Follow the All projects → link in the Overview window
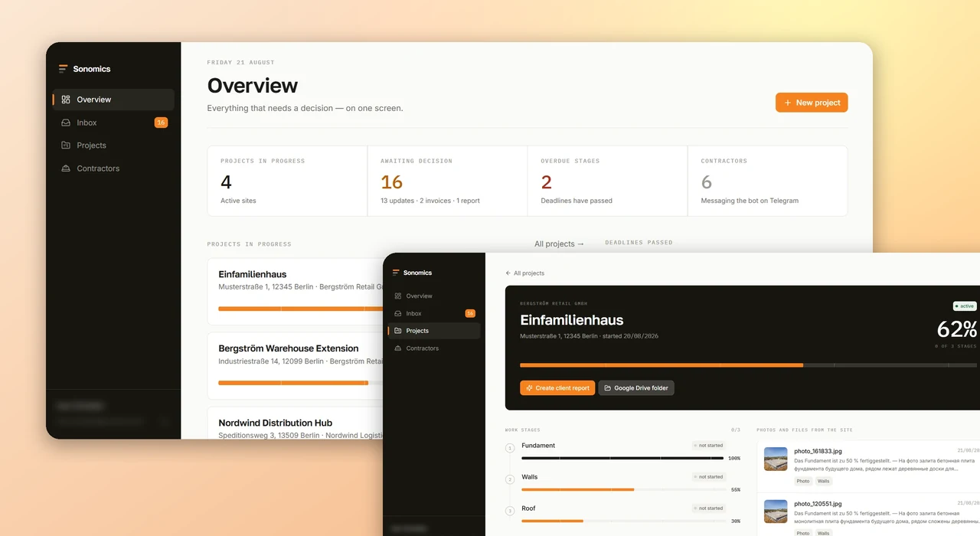 pyautogui.click(x=560, y=244)
